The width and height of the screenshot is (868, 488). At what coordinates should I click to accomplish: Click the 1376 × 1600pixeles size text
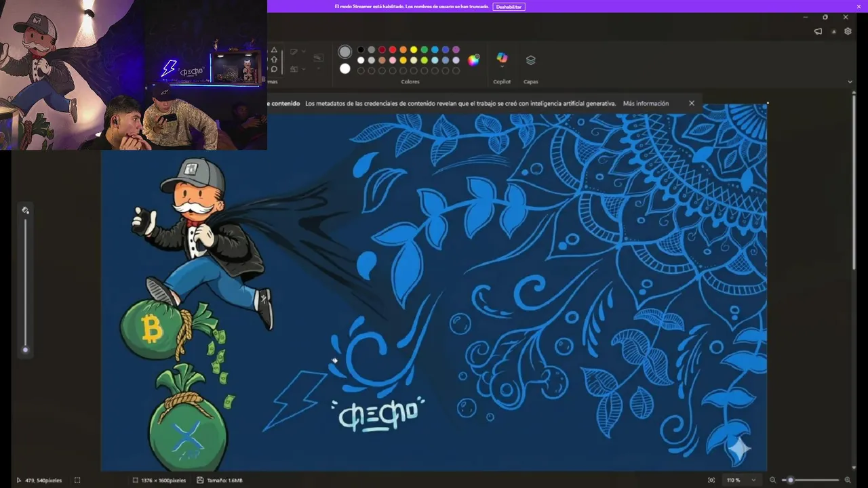(163, 480)
